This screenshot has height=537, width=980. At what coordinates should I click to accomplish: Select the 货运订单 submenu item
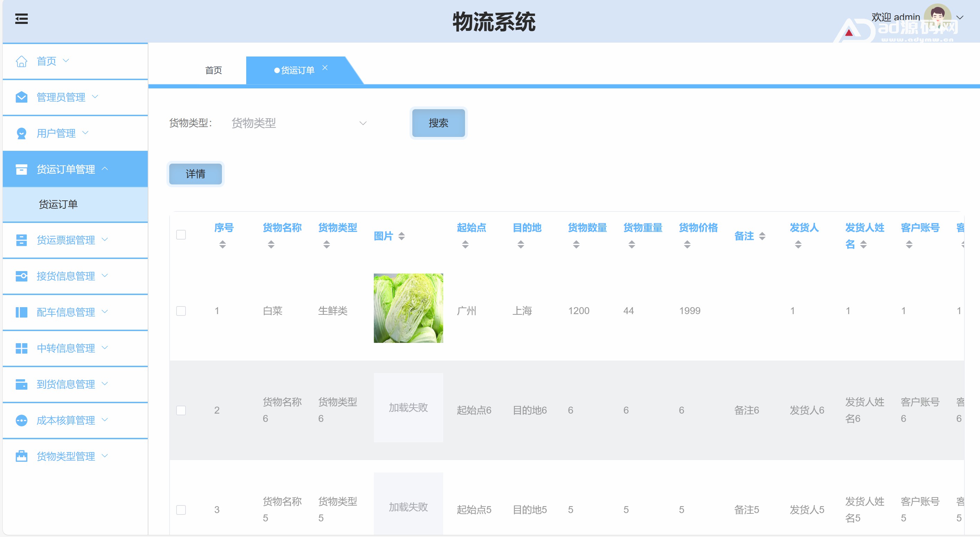click(58, 205)
